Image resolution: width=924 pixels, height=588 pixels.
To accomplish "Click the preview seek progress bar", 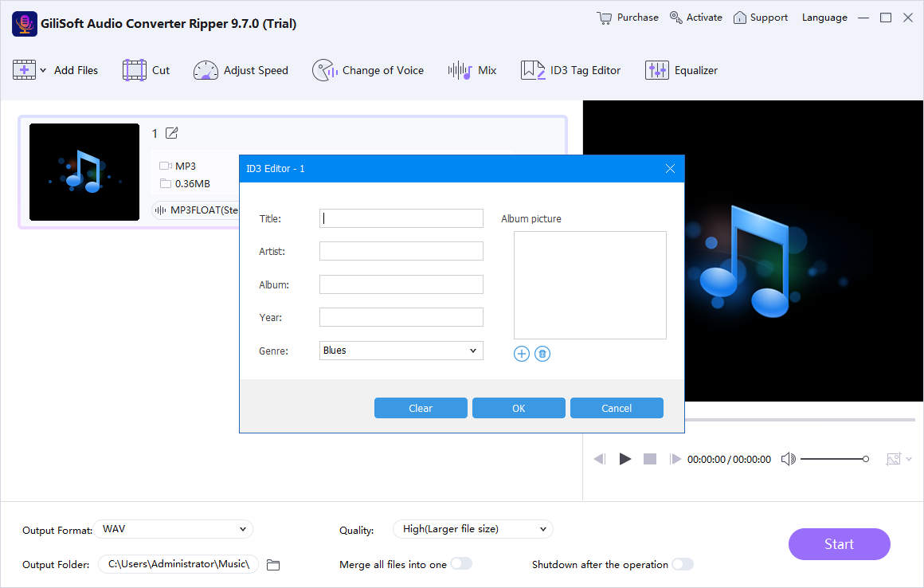I will point(801,420).
